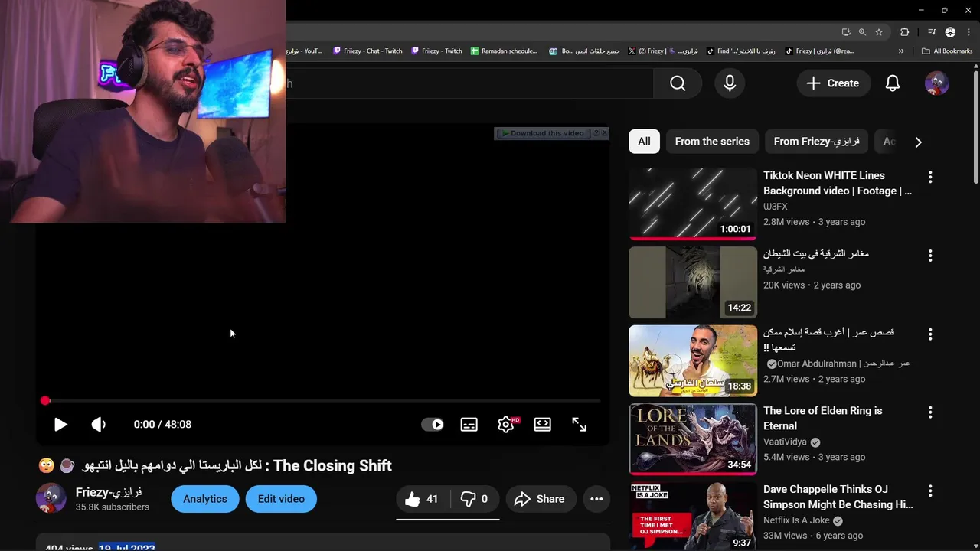Open the Ramadan schedule bookmark
Screen dimensions: 980x551
505,51
